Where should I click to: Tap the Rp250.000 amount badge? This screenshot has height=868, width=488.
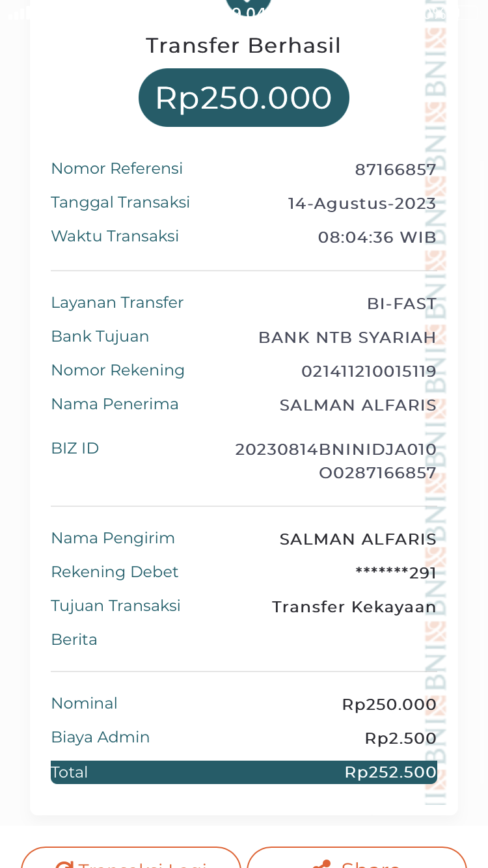pyautogui.click(x=243, y=98)
